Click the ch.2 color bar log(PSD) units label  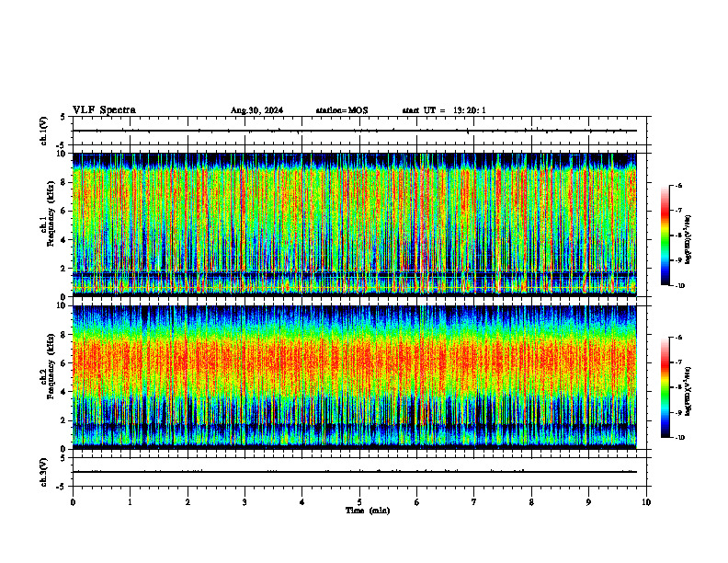688,392
